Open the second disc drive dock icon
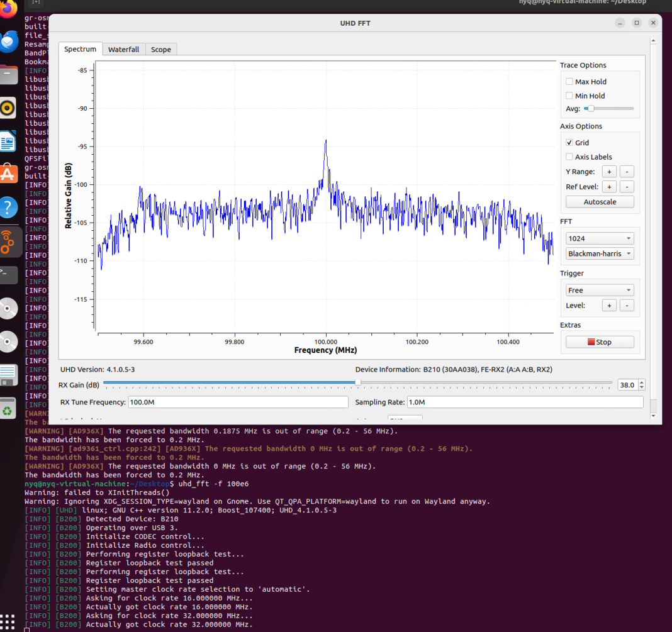The image size is (672, 632). pos(8,341)
